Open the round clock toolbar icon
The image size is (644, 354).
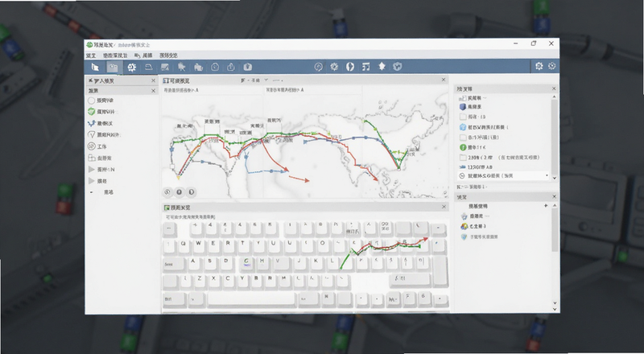[x=215, y=67]
